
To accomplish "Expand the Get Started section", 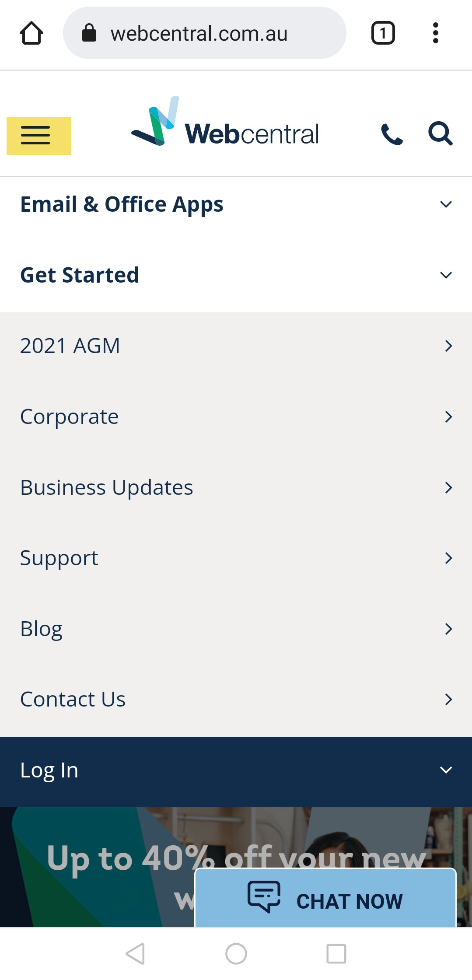I will click(236, 275).
